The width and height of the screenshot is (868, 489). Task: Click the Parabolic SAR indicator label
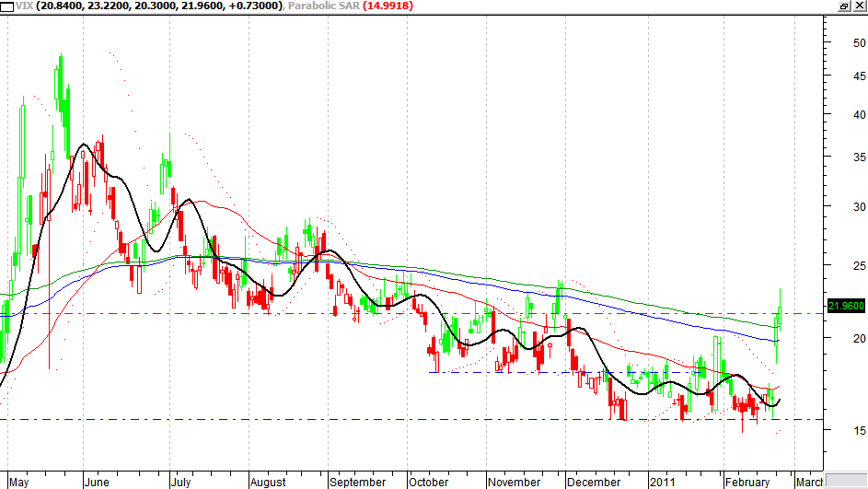[x=324, y=6]
